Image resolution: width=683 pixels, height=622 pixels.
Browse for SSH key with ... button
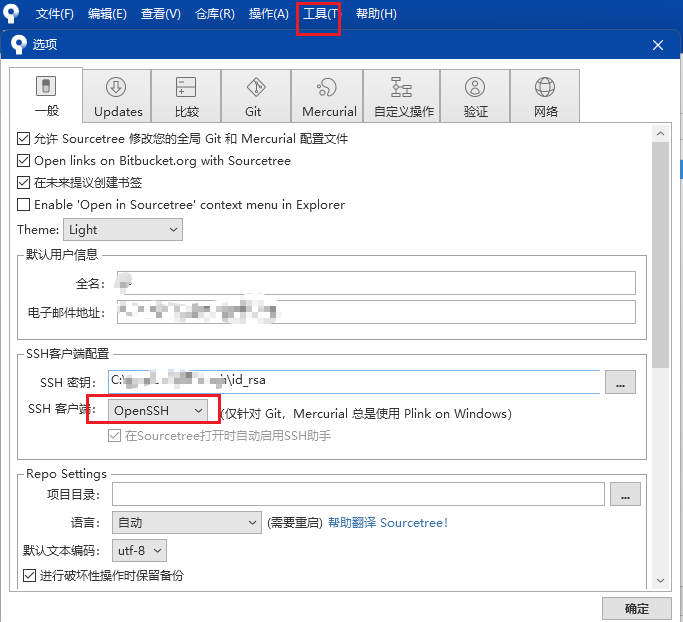pyautogui.click(x=620, y=382)
